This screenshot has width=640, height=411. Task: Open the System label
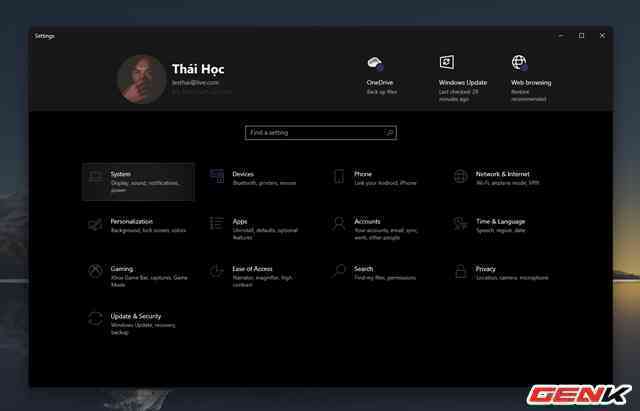point(120,174)
